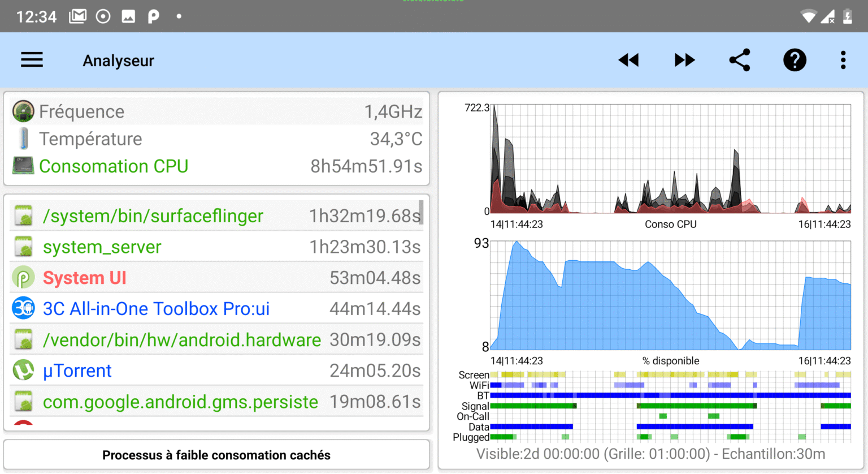Tap the 1h32m19.68s surfaceflinger time
868x474 pixels.
click(x=364, y=216)
